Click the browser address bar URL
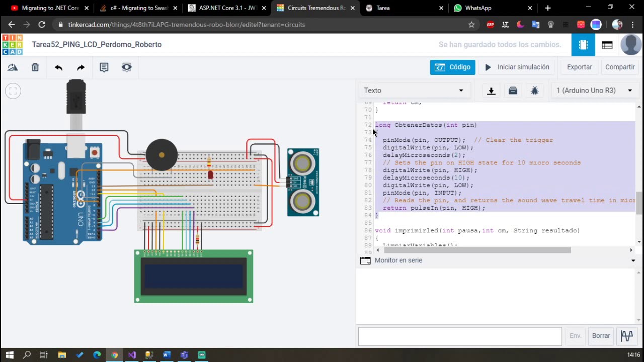Image resolution: width=644 pixels, height=362 pixels. point(186,25)
